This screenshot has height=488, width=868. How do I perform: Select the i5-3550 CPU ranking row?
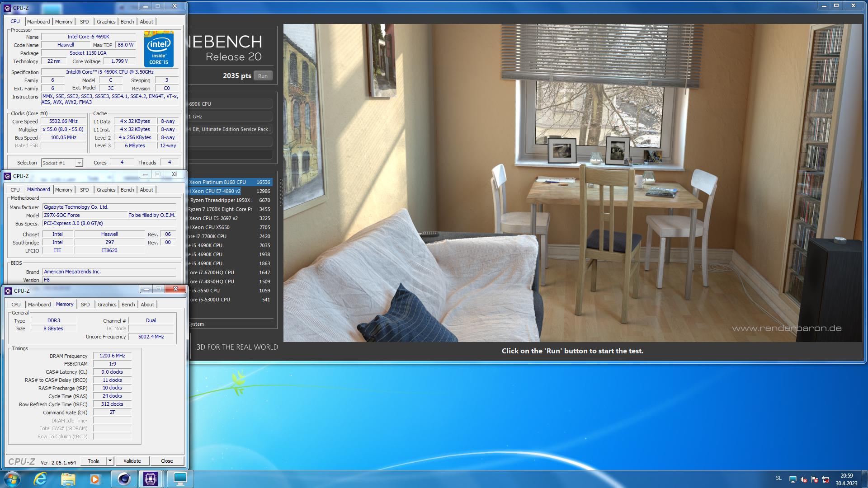point(230,291)
